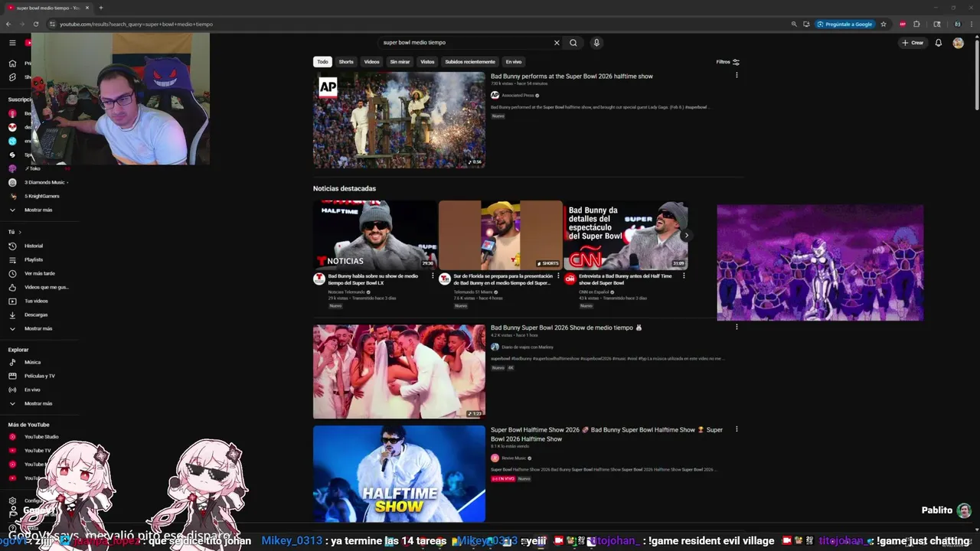Open the Filtros search filter panel
The width and height of the screenshot is (980, 551).
point(727,62)
